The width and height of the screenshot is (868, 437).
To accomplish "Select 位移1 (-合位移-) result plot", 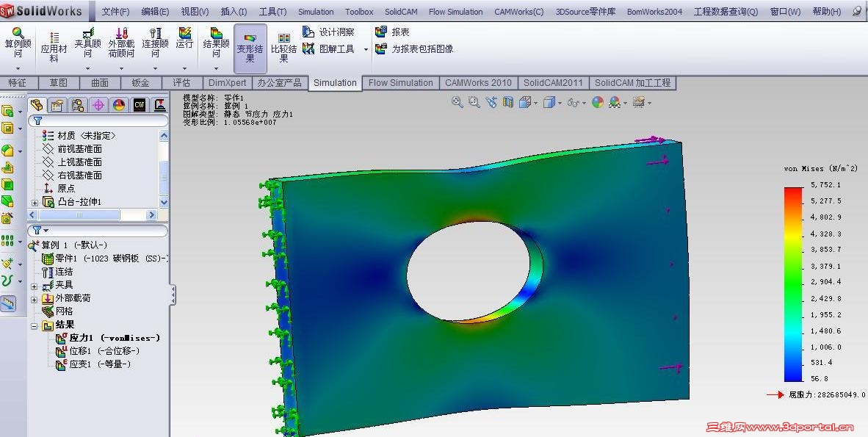I will 98,351.
